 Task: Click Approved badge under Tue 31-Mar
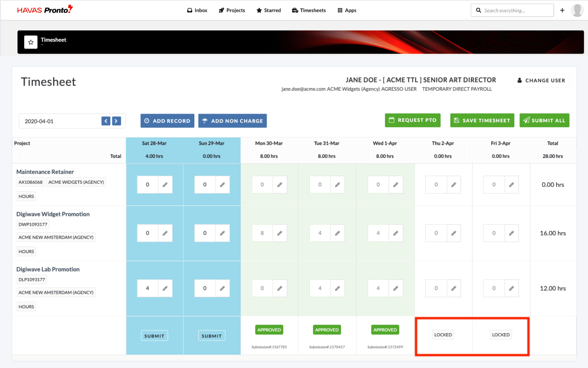click(x=327, y=330)
